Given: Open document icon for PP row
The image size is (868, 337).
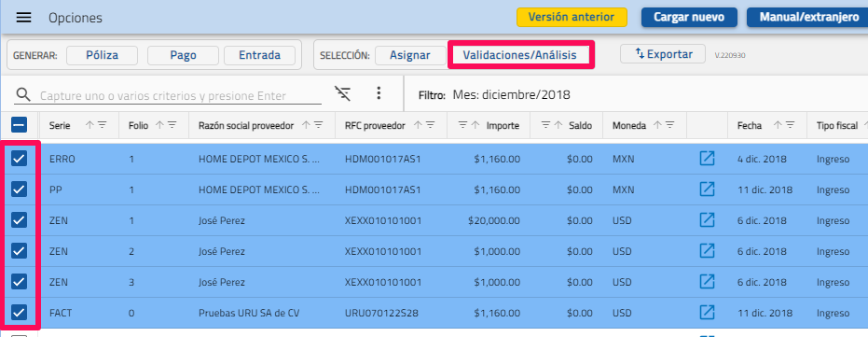Looking at the screenshot, I should [x=707, y=190].
